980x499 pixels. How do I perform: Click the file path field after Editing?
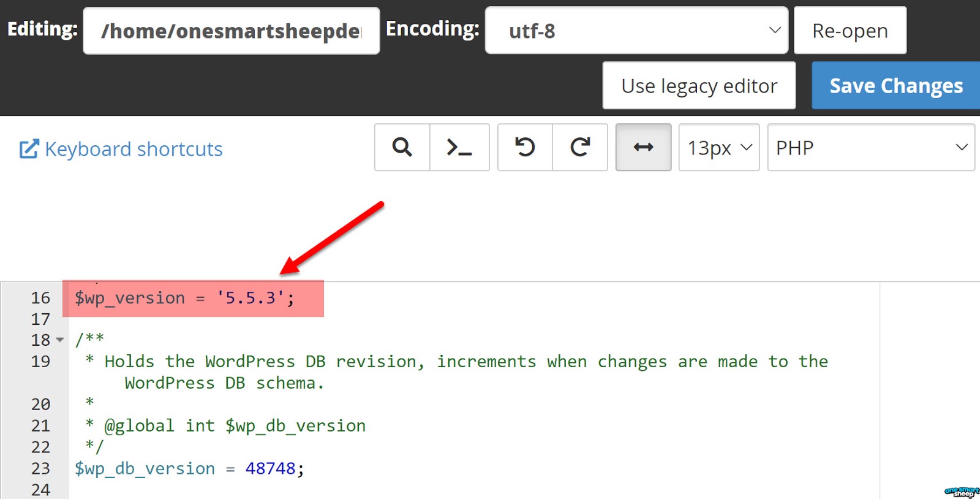point(232,31)
